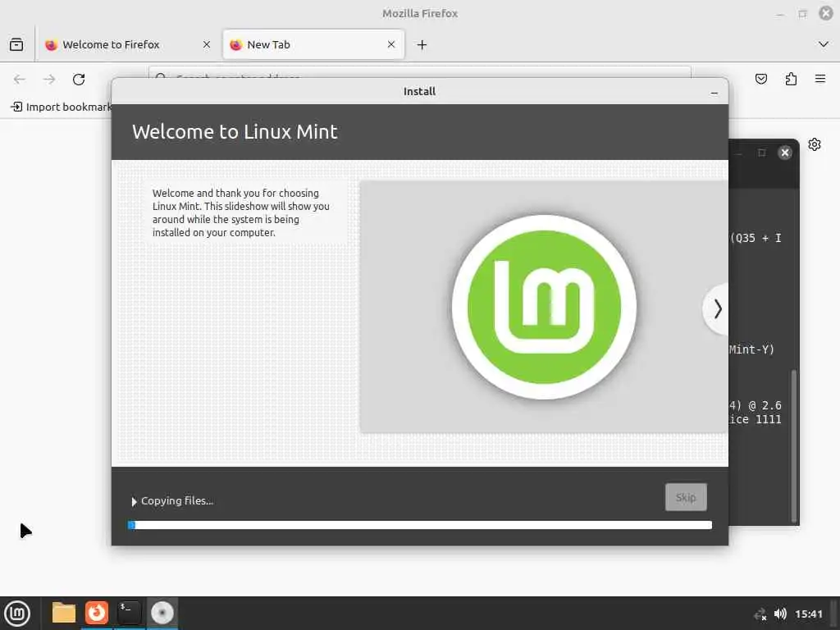Open the new tab personalize gear icon
Image resolution: width=840 pixels, height=630 pixels.
[x=815, y=144]
